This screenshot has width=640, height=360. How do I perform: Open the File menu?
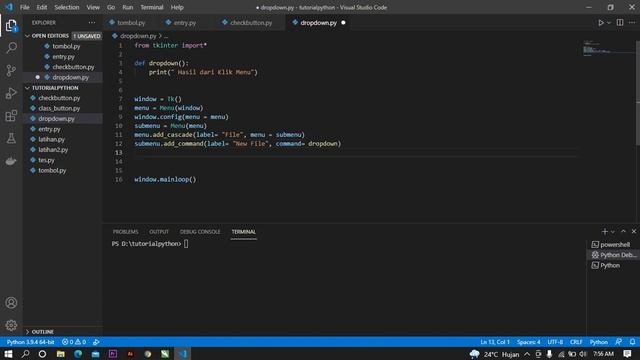[x=24, y=7]
